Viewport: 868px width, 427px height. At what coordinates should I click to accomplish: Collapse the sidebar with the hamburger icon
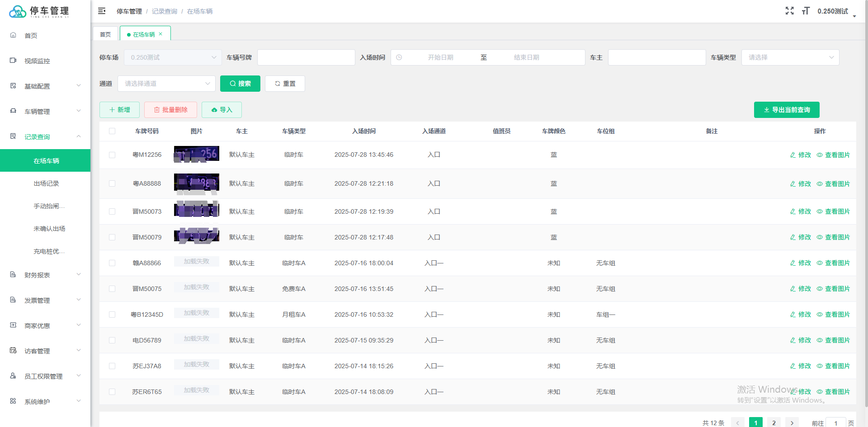click(102, 11)
